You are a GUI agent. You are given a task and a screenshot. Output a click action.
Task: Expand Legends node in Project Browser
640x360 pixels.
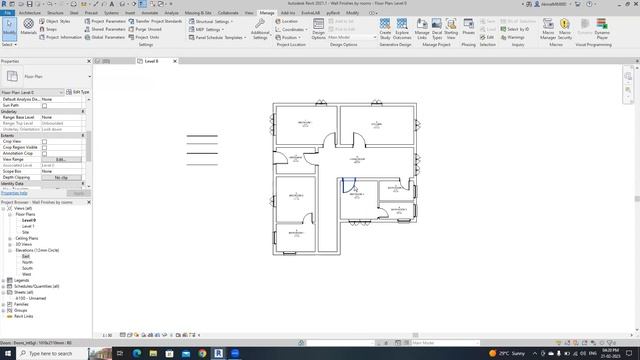pos(3,280)
